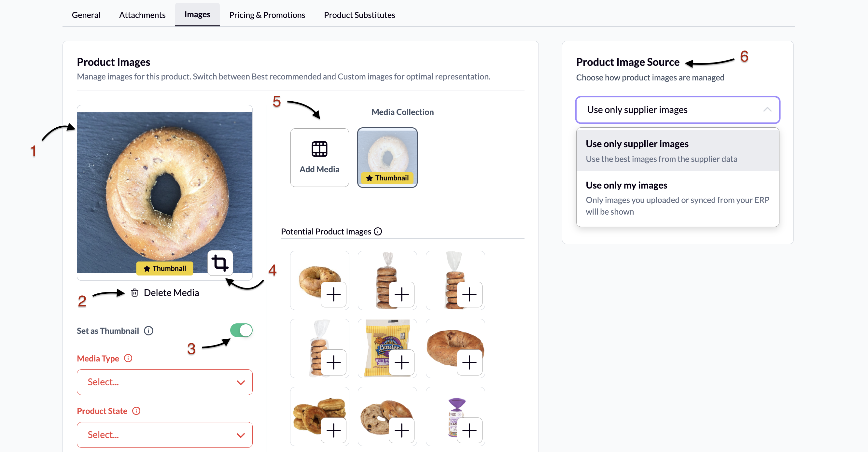Switch to Pricing & Promotions tab
Screen dimensions: 868x452
point(267,15)
